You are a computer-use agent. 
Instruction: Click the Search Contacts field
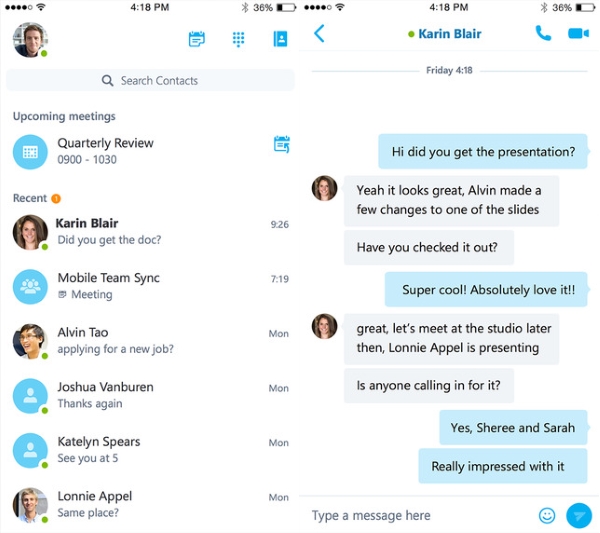click(x=150, y=80)
